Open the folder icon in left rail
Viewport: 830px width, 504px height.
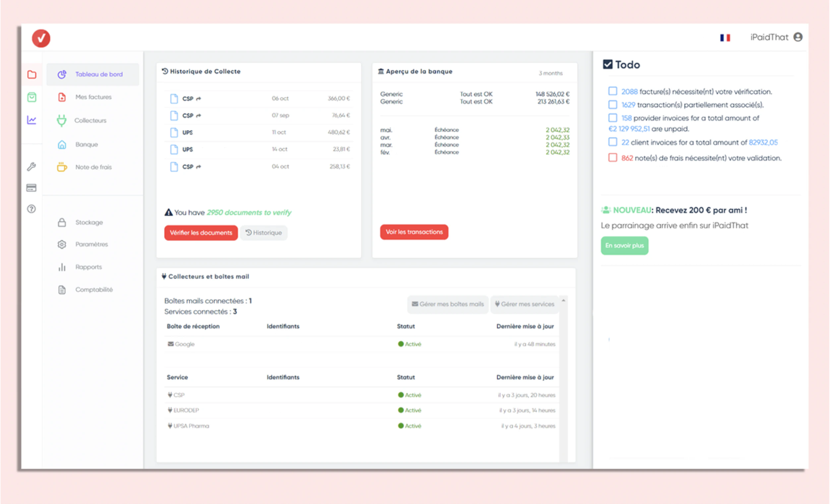click(32, 75)
